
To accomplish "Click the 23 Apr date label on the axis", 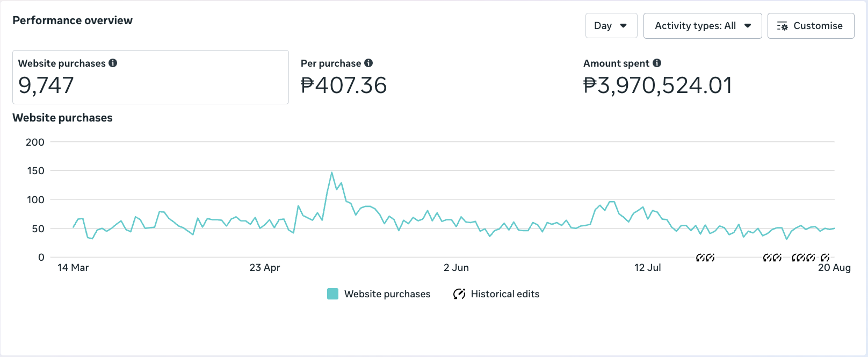I will (x=265, y=268).
